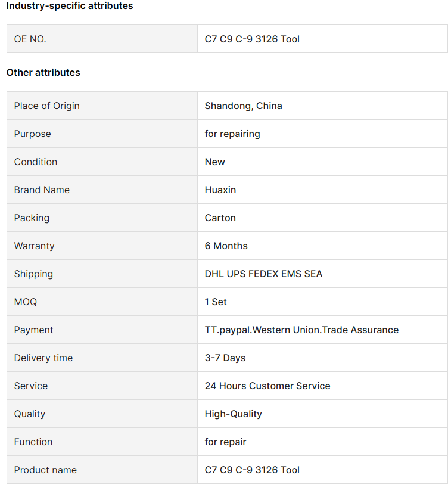448x484 pixels.
Task: Select the Purpose value for repairing
Action: click(x=232, y=134)
